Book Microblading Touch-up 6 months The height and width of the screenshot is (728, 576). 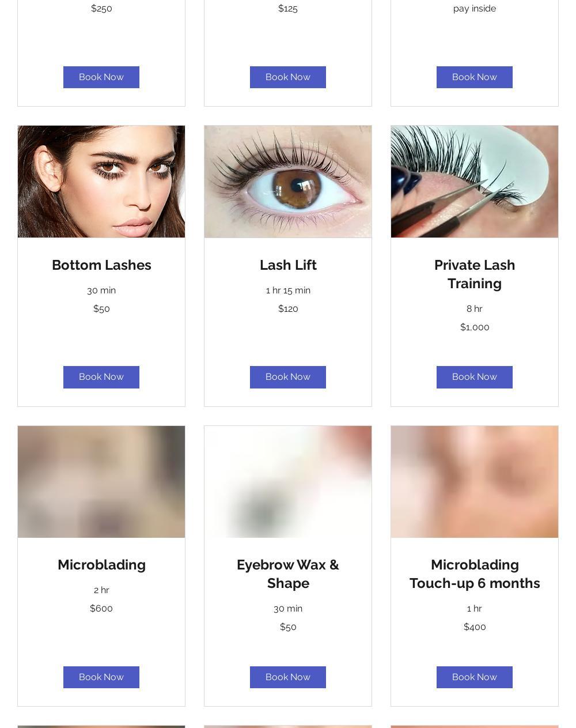[x=475, y=677]
